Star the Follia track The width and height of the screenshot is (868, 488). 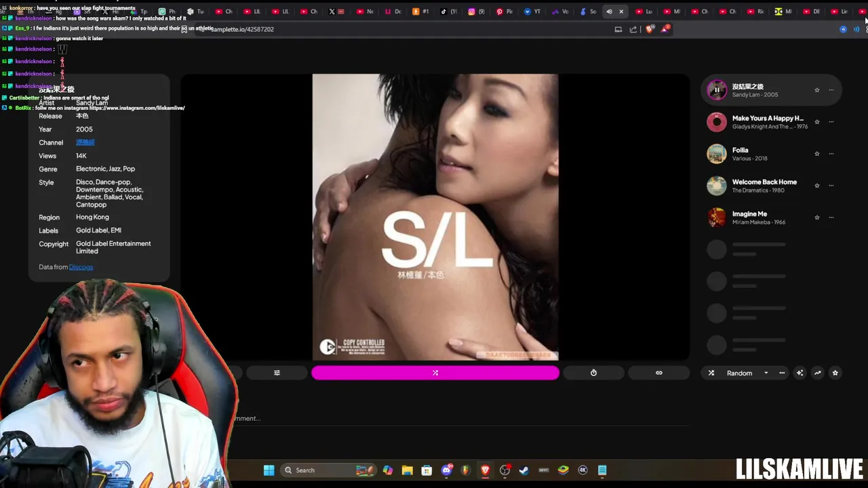[x=817, y=154]
